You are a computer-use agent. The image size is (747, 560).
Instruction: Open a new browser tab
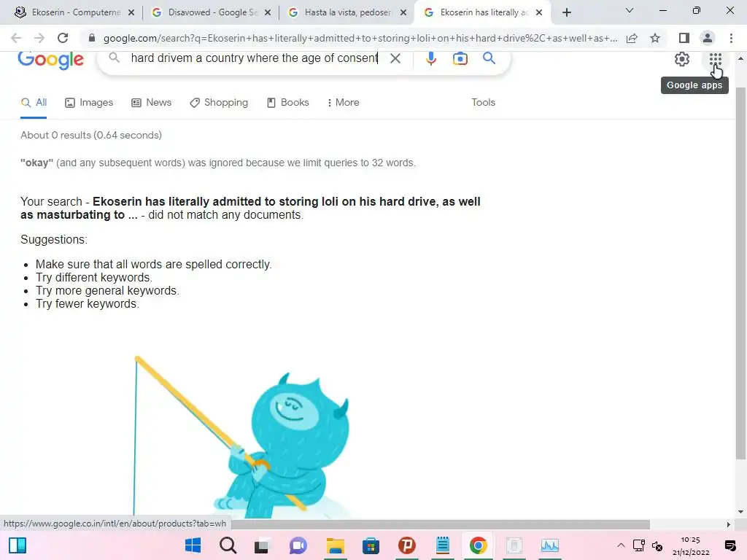(566, 12)
